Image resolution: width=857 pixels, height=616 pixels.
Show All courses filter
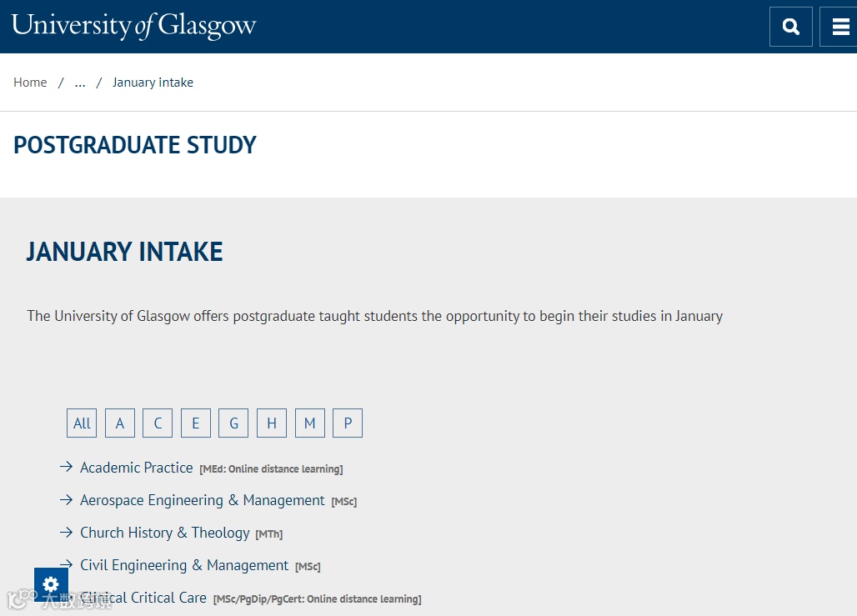tap(82, 423)
